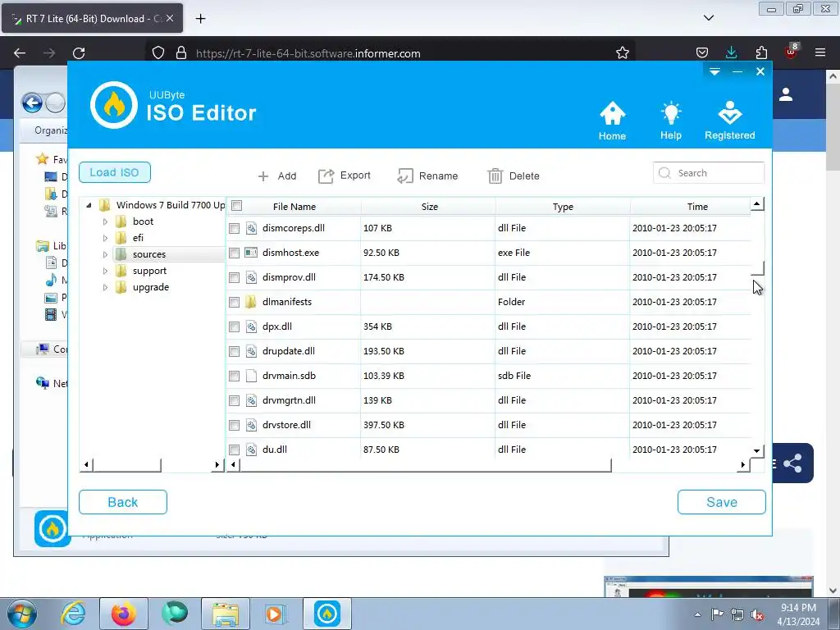
Task: Toggle the select-all checkbox in header
Action: (237, 206)
